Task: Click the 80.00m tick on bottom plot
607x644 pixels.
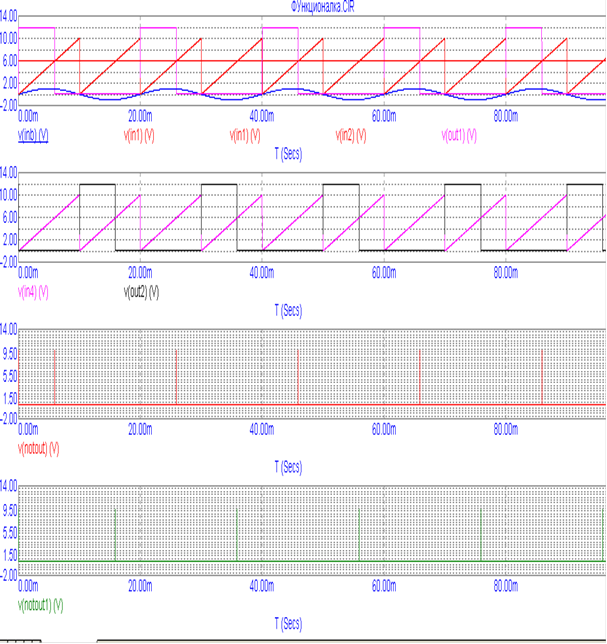Action: coord(506,587)
